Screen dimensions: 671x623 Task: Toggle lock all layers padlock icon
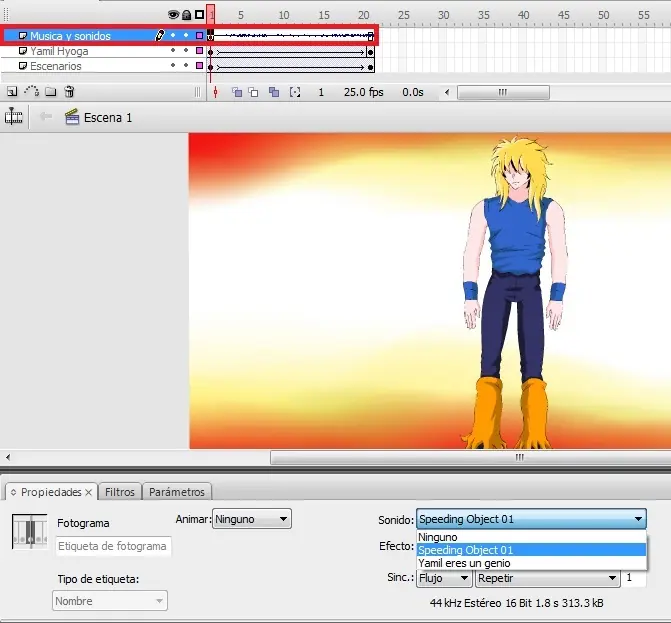[187, 15]
